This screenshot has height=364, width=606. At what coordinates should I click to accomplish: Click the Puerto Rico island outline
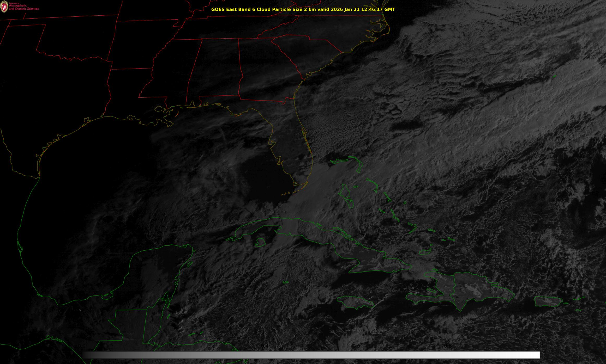pyautogui.click(x=548, y=301)
